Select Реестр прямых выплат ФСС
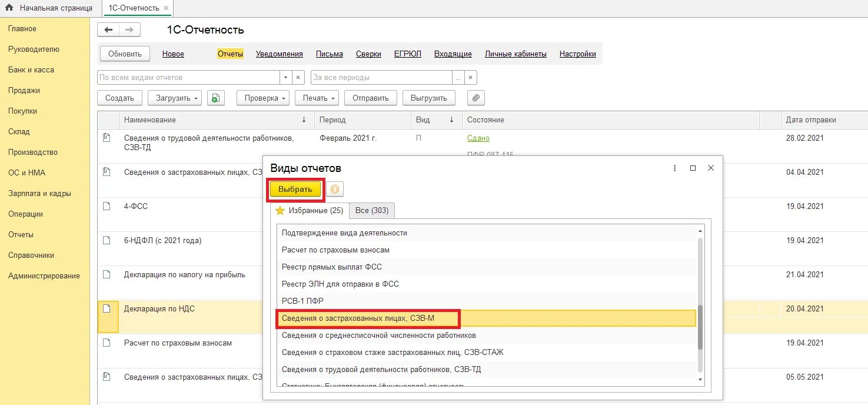 point(487,267)
